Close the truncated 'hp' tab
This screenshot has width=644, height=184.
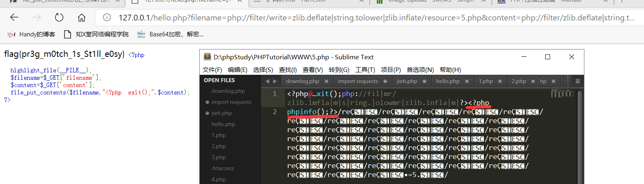click(553, 81)
